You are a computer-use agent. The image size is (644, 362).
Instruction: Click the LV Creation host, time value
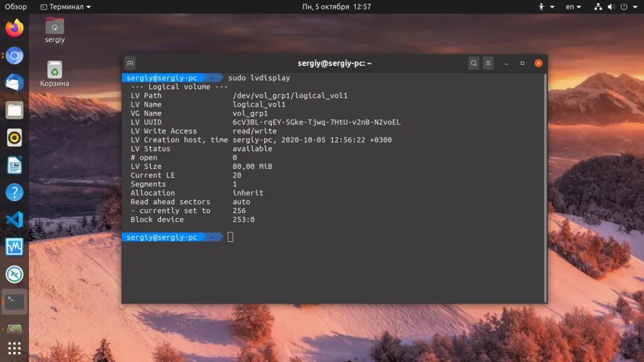point(312,140)
